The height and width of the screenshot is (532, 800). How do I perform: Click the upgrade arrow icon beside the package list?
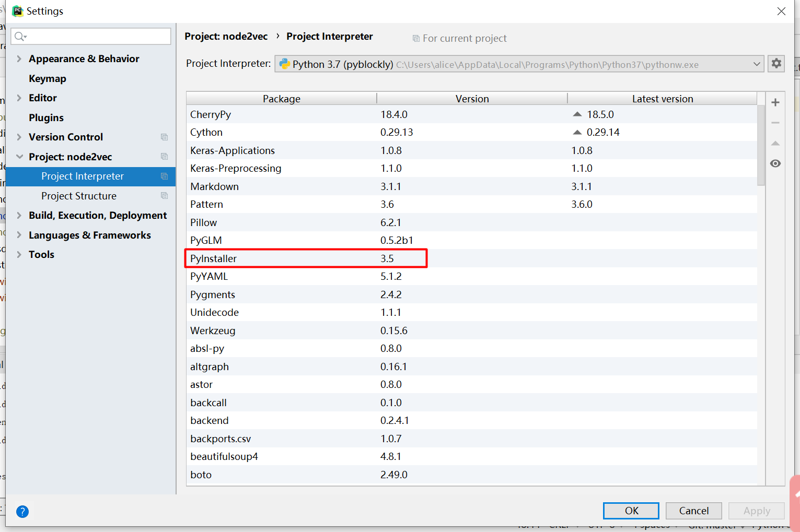pos(775,143)
